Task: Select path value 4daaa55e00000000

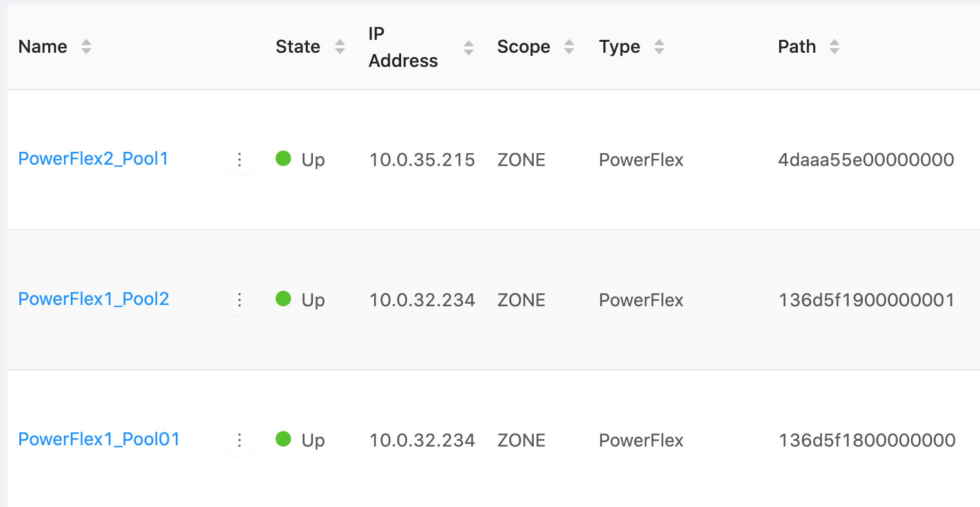Action: (x=866, y=160)
